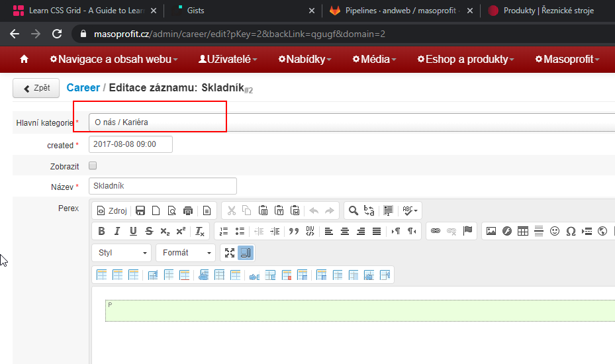Click the Block Quote icon
Image resolution: width=615 pixels, height=364 pixels.
click(x=294, y=231)
